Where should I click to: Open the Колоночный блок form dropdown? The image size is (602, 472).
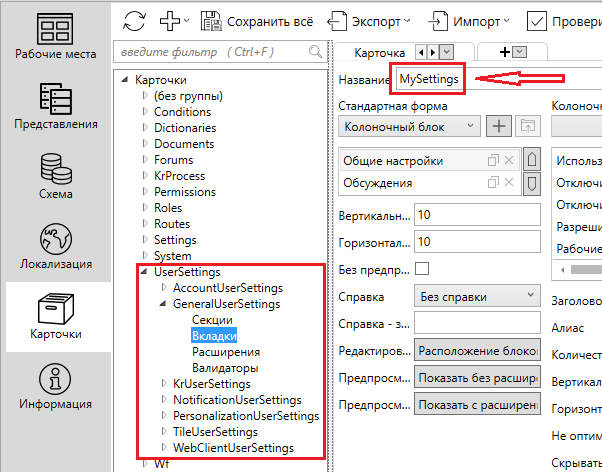410,126
